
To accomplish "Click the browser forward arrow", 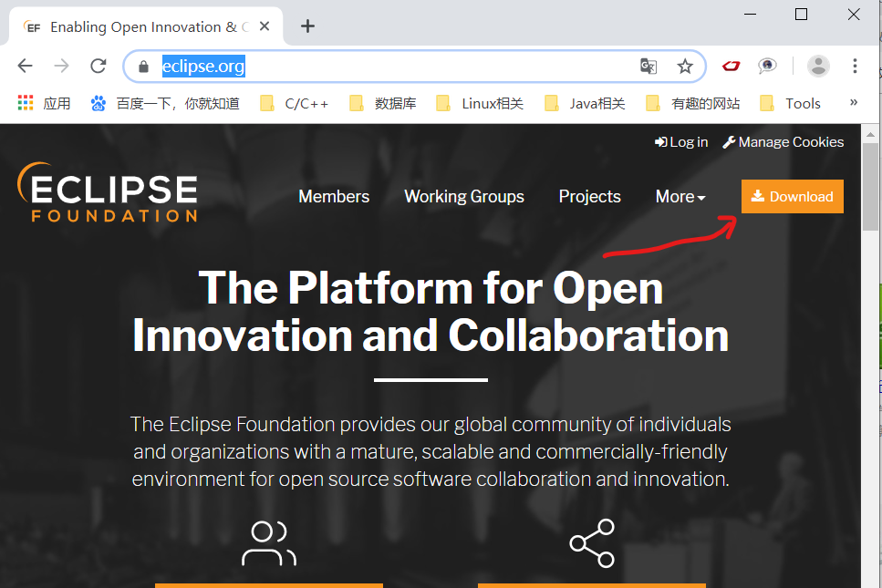I will pos(61,67).
